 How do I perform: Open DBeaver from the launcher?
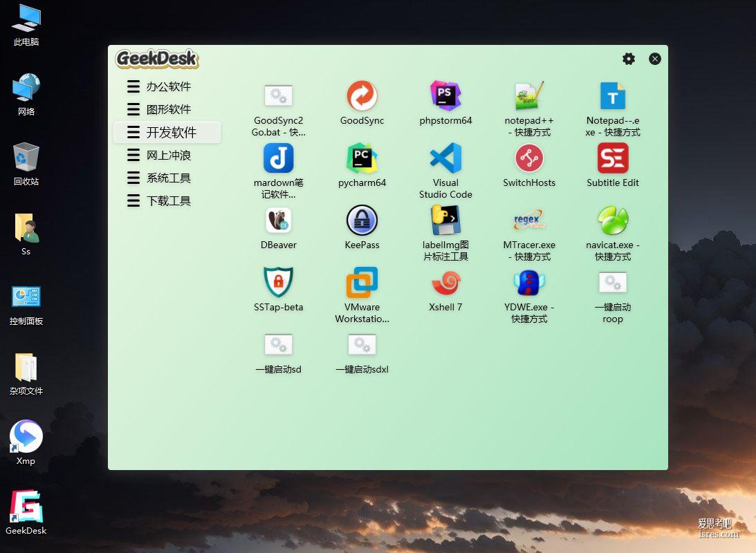click(x=279, y=220)
